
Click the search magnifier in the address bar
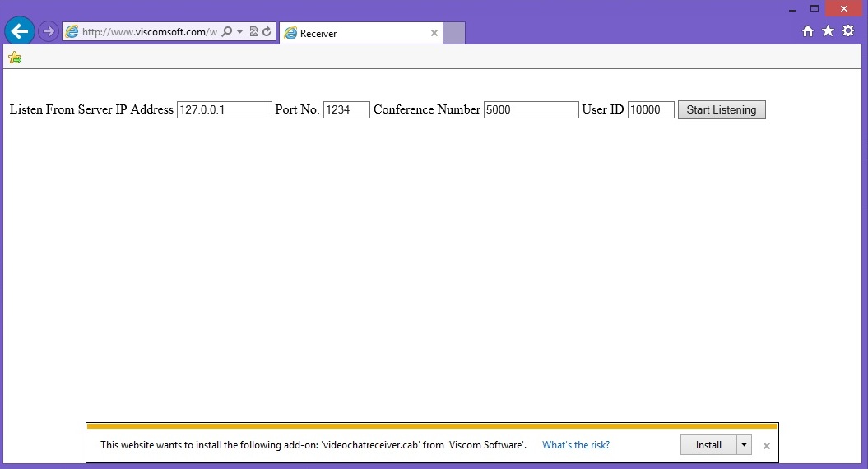[x=227, y=32]
